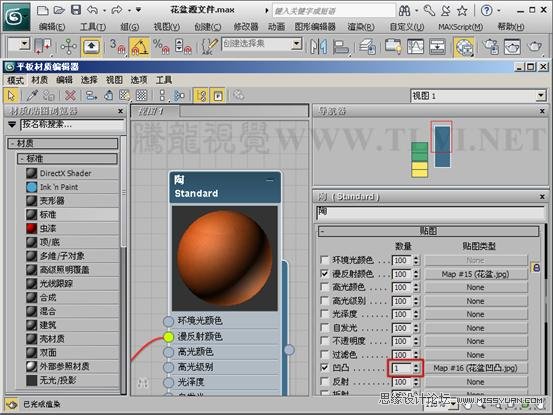
Task: Click the 漫反射颜色 input socket on node
Action: point(169,337)
